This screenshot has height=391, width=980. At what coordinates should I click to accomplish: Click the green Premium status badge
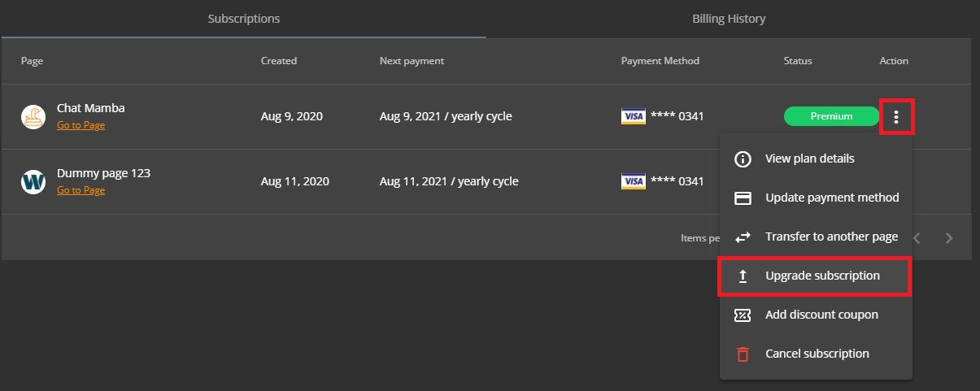point(831,116)
